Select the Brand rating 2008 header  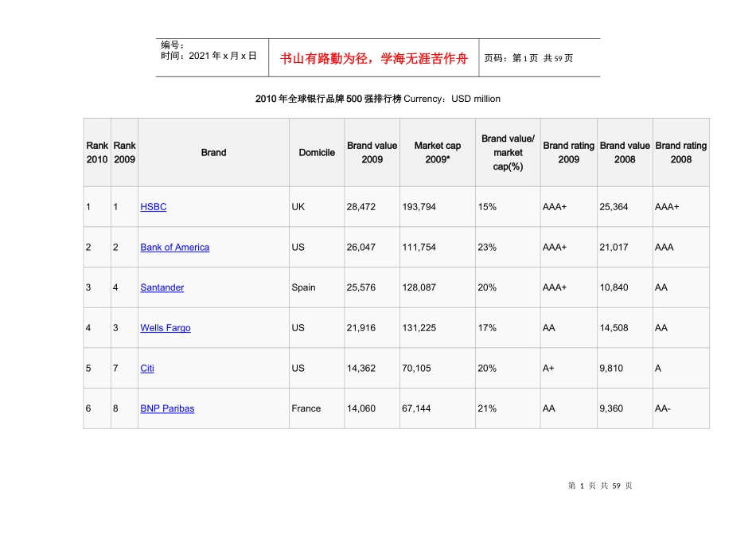pyautogui.click(x=681, y=152)
